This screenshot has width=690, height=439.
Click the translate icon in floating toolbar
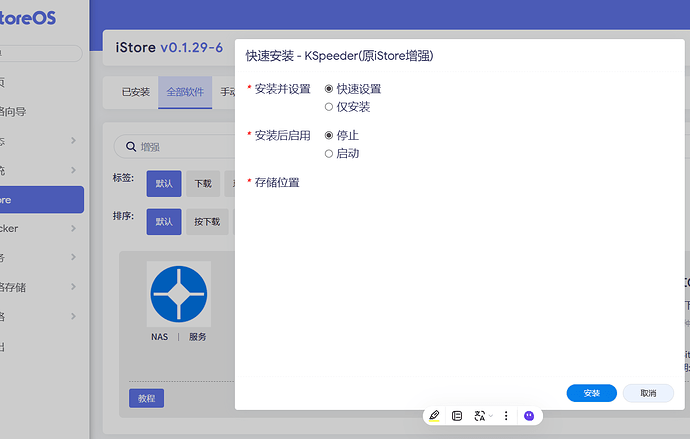click(480, 415)
